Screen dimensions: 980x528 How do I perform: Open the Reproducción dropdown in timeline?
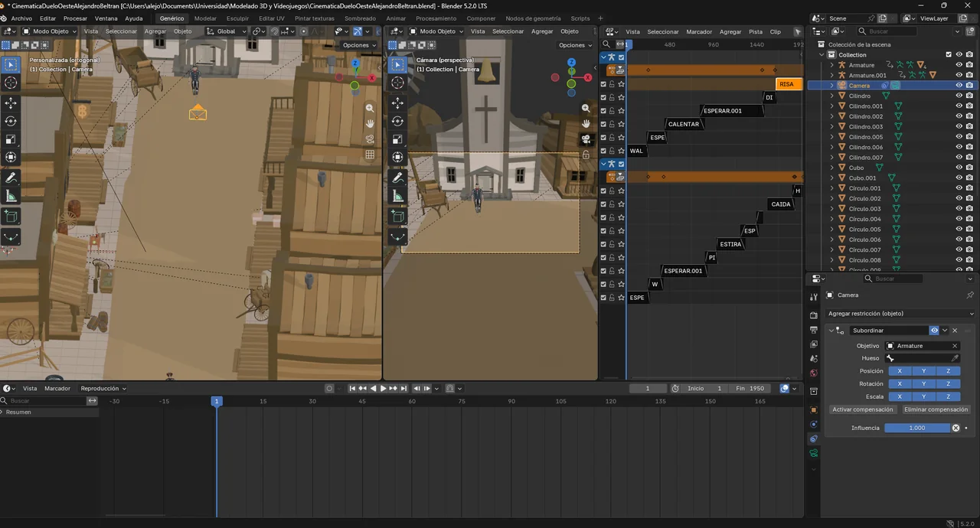click(103, 388)
